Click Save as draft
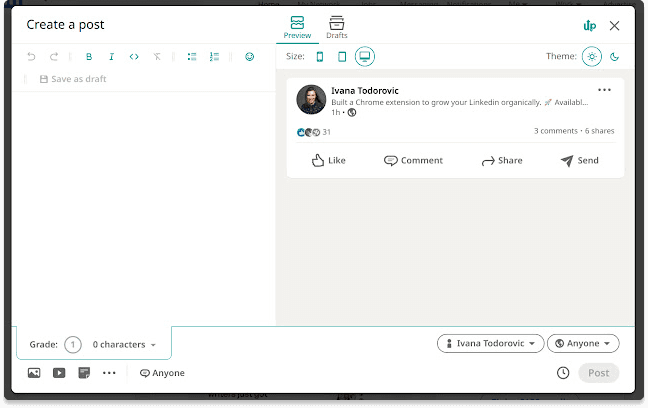The image size is (648, 408). tap(73, 79)
